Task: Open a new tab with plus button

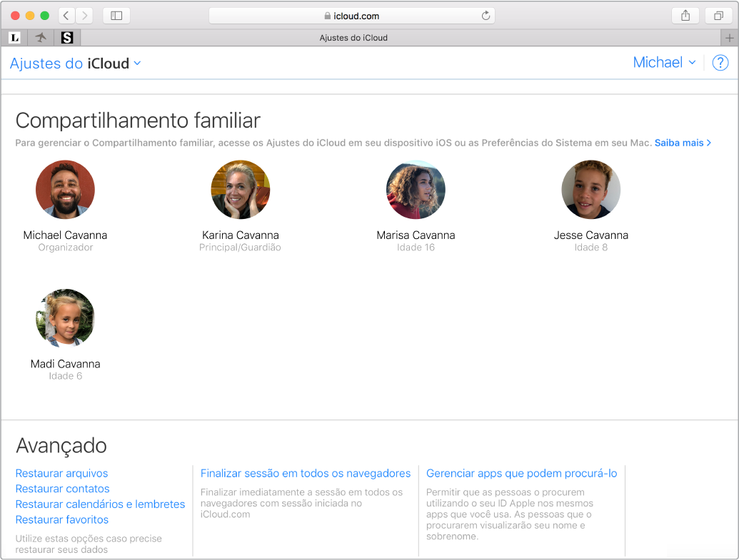Action: click(730, 37)
